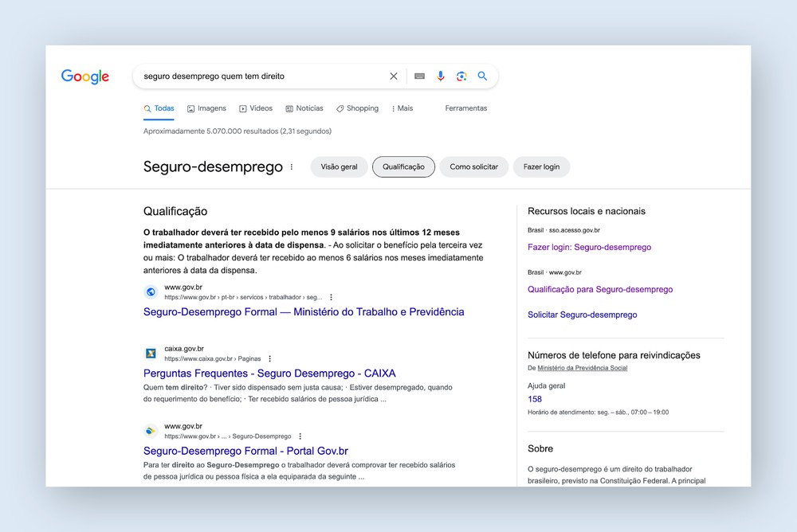The height and width of the screenshot is (532, 797).
Task: Click the blue magnifying glass search icon
Action: [482, 76]
